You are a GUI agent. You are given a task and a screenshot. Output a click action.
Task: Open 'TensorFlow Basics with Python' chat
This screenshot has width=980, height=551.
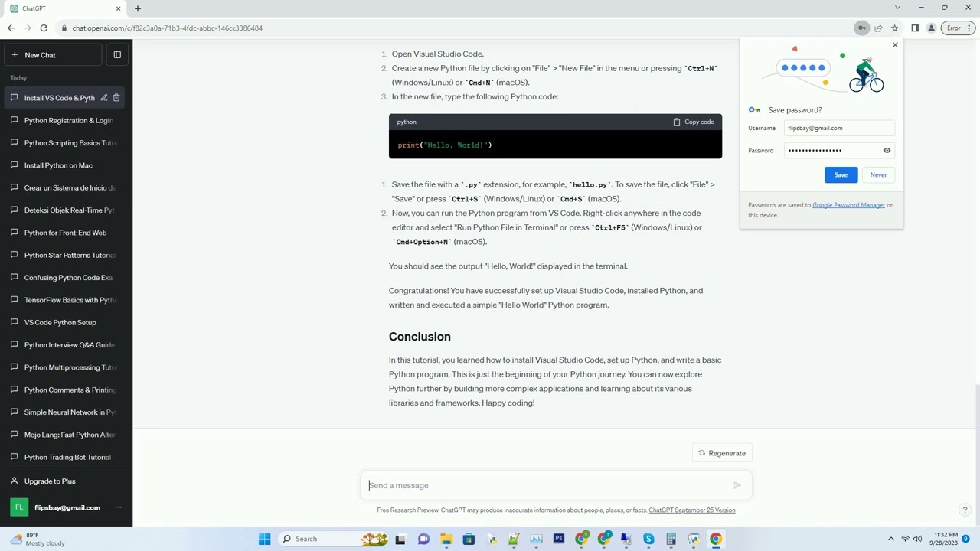[x=63, y=300]
